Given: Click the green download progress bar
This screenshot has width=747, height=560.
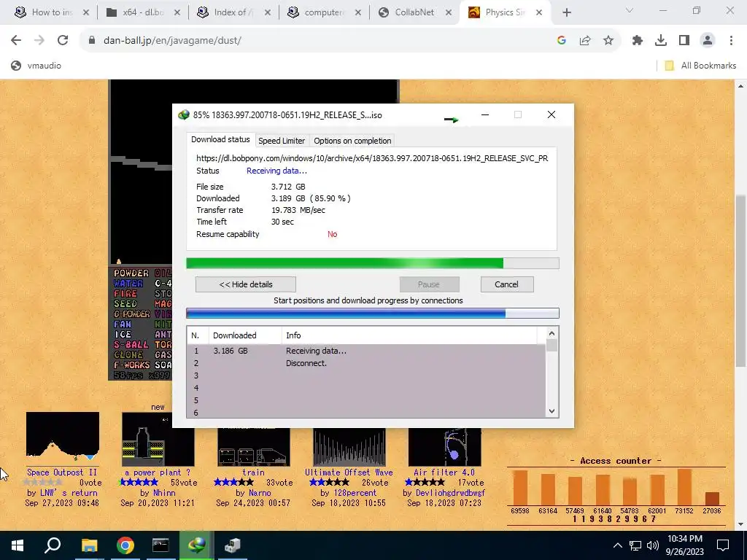Looking at the screenshot, I should [x=373, y=263].
